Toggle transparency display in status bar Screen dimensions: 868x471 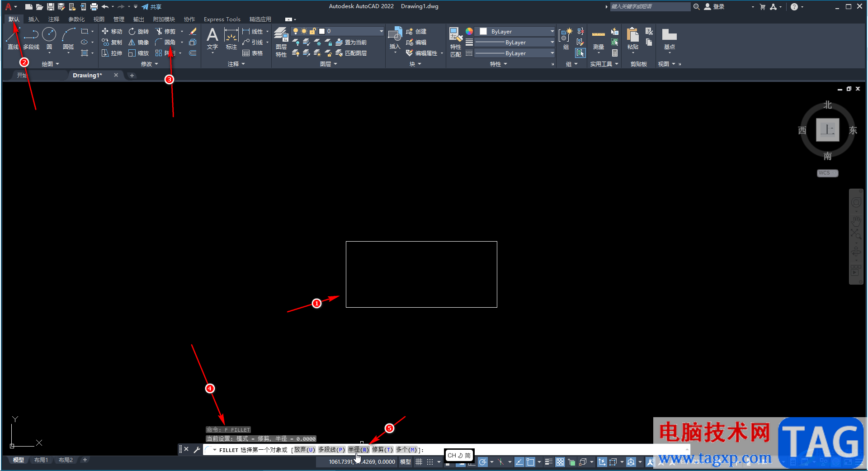point(560,462)
